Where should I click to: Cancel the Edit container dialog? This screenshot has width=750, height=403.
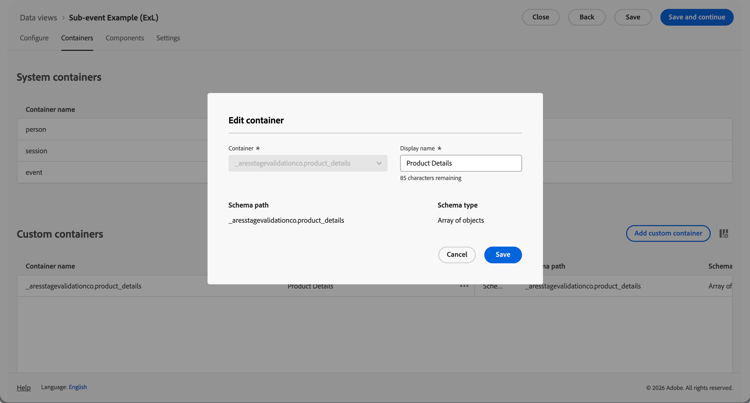pyautogui.click(x=457, y=254)
